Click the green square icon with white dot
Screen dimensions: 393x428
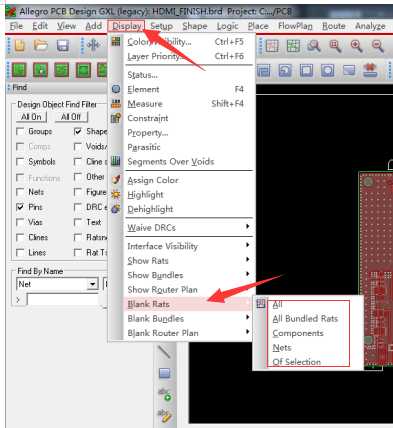pyautogui.click(x=41, y=70)
